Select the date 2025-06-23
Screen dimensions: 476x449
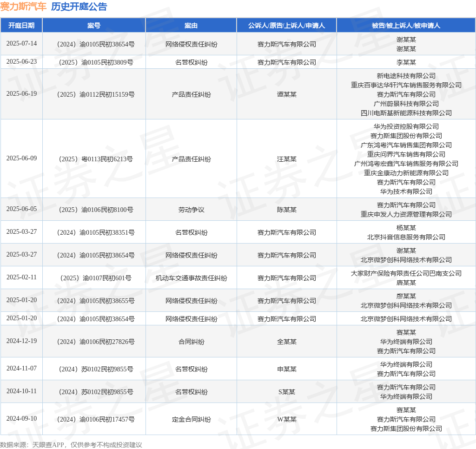pyautogui.click(x=21, y=62)
